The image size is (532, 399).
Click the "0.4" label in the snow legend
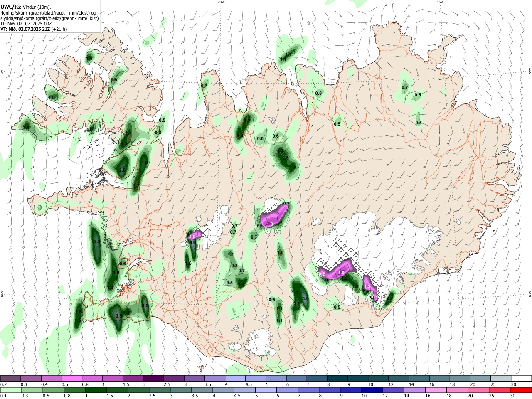45,384
